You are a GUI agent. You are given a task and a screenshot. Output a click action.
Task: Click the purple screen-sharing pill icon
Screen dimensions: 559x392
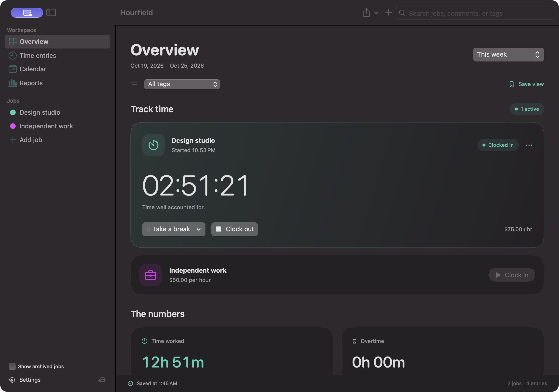click(27, 13)
